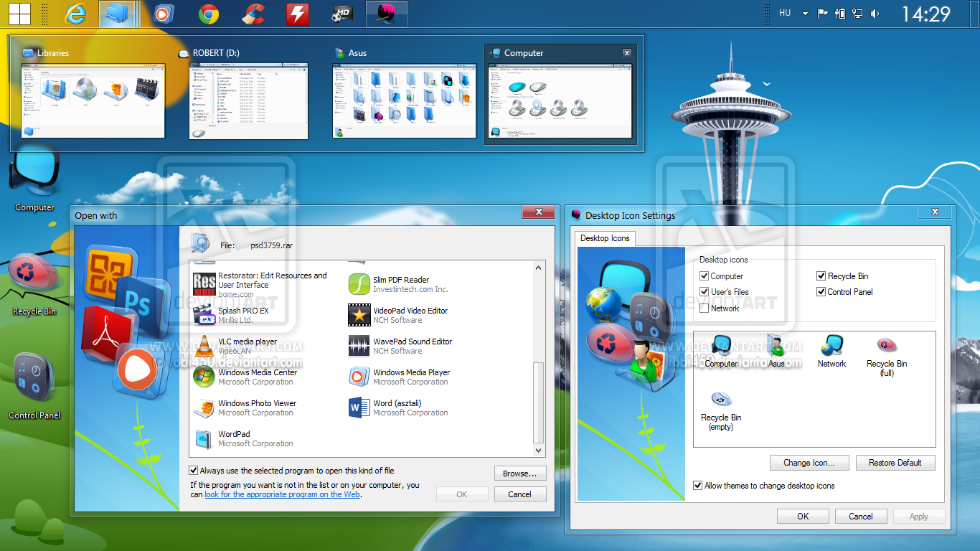The height and width of the screenshot is (551, 980).
Task: Select WavePad Sound Editor
Action: tap(400, 346)
